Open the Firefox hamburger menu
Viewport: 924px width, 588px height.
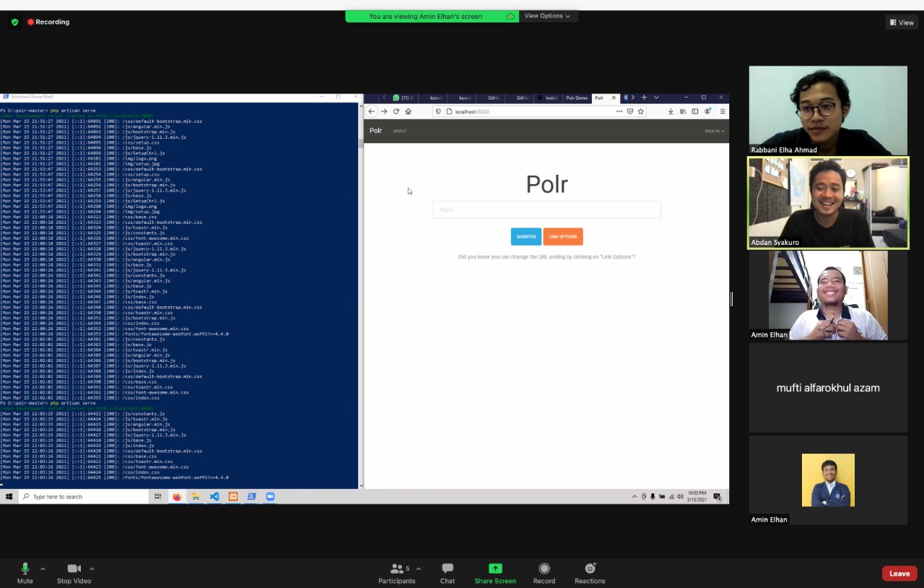(722, 111)
